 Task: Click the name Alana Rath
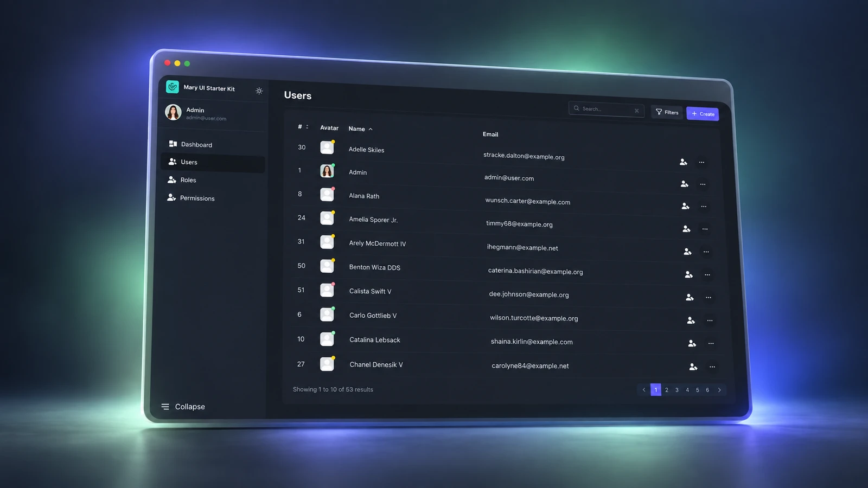pyautogui.click(x=364, y=196)
